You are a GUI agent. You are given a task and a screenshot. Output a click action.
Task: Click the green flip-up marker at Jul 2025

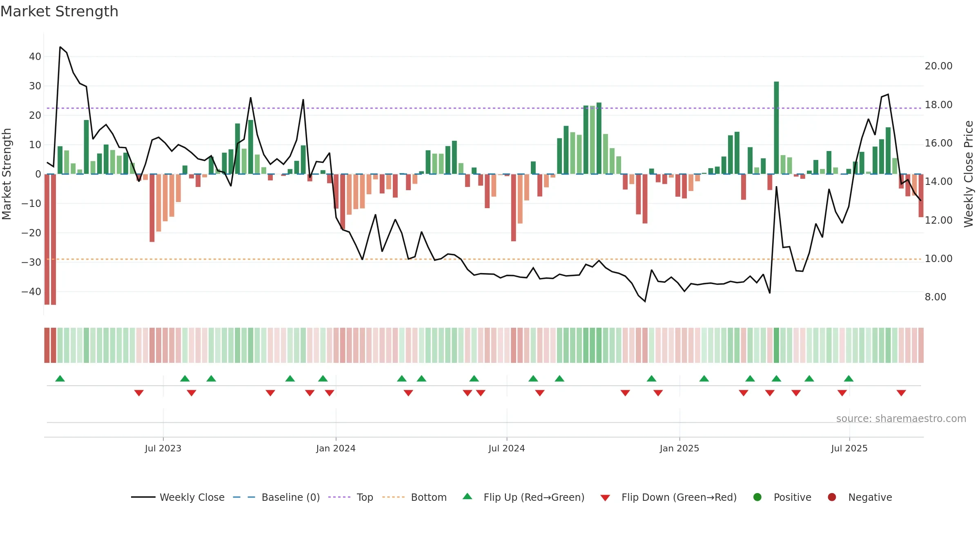tap(849, 378)
